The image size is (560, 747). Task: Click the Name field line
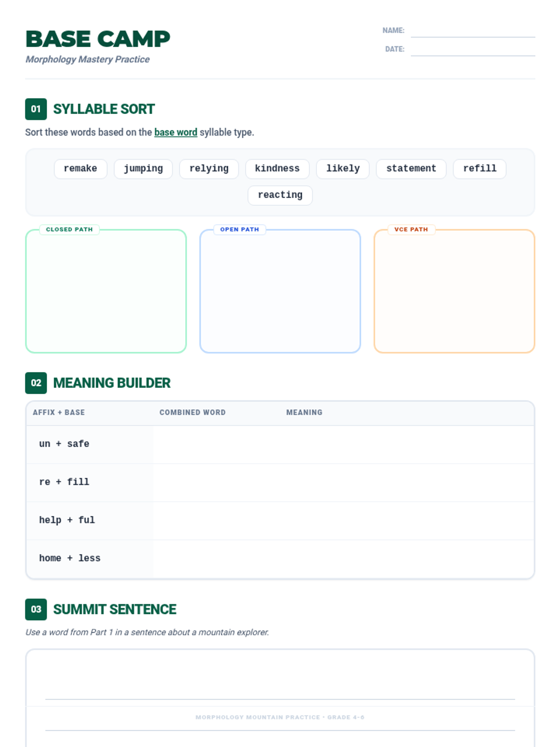[472, 32]
